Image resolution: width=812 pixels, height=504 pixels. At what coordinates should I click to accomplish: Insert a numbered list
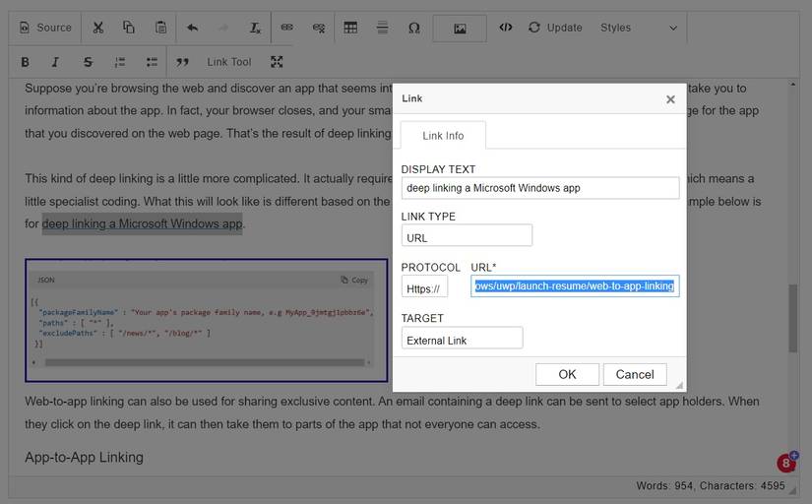(120, 62)
